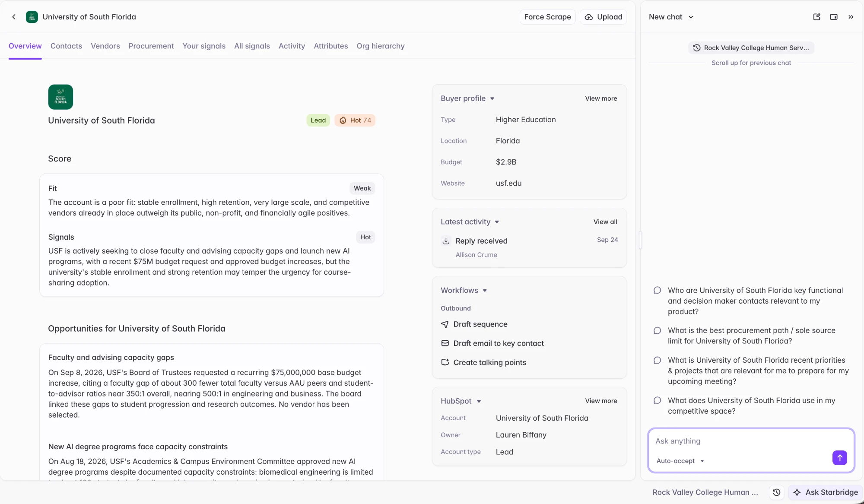Collapse the Latest activity section
This screenshot has width=864, height=504.
497,222
